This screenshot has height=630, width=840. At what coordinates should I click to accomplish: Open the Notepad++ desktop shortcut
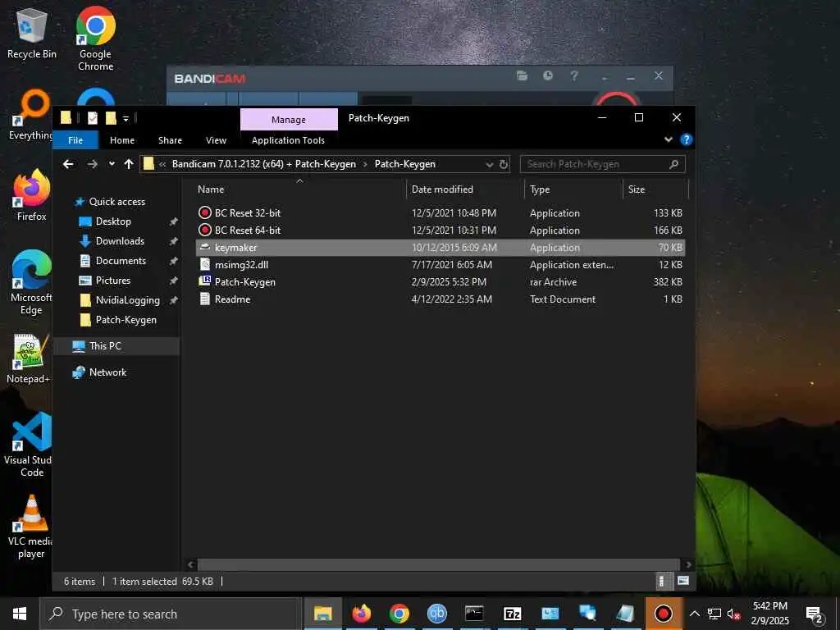[x=29, y=358]
